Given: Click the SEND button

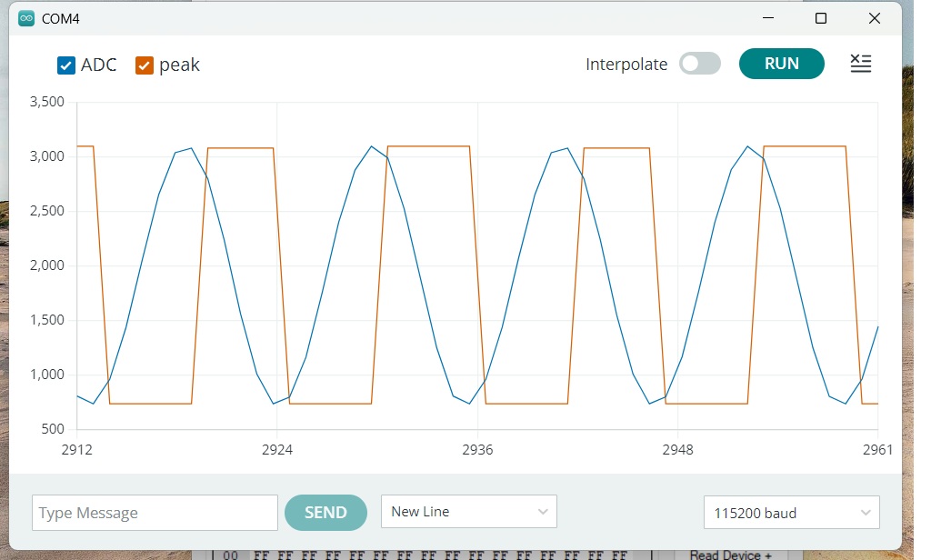Looking at the screenshot, I should 325,512.
